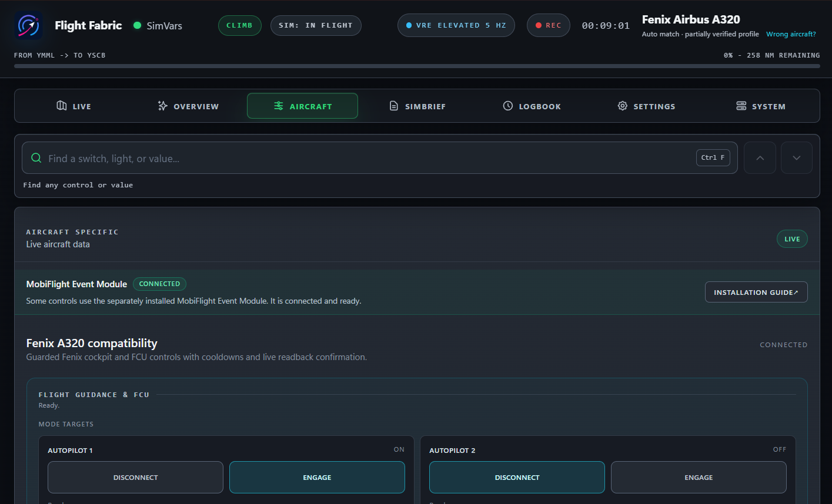The image size is (832, 504).
Task: Click the Autopilot 2 OFF status
Action: point(780,449)
